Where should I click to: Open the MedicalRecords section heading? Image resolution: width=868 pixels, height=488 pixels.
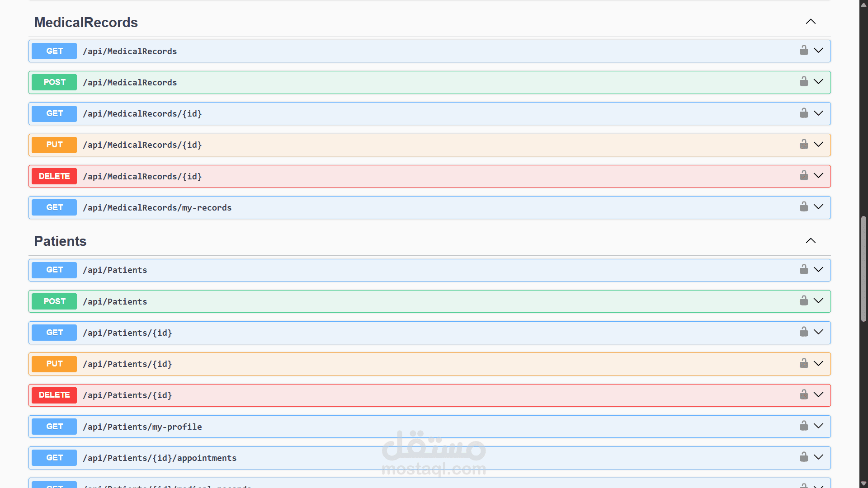pyautogui.click(x=86, y=23)
